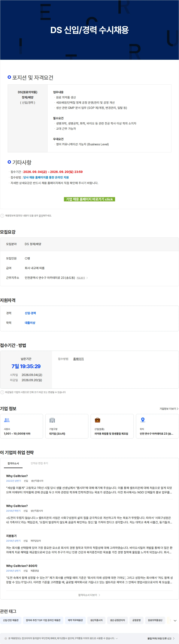Open 지도보기 map link

pyautogui.click(x=81, y=278)
